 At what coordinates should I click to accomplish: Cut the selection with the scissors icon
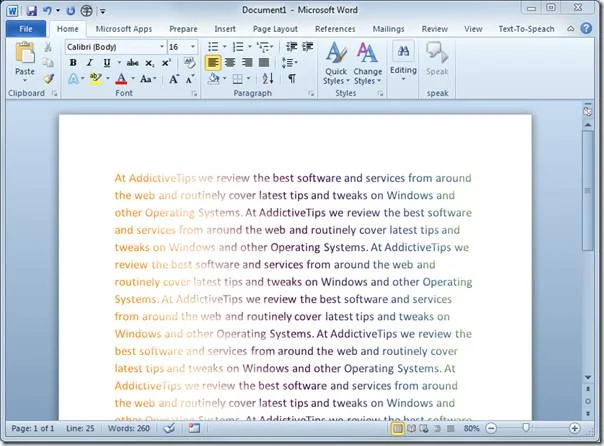point(48,47)
